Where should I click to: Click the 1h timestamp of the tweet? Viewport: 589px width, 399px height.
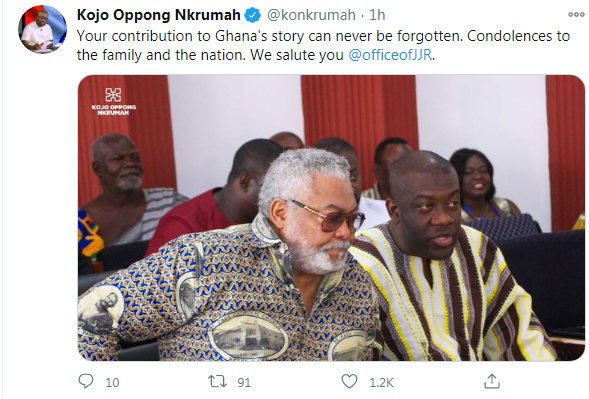click(377, 15)
